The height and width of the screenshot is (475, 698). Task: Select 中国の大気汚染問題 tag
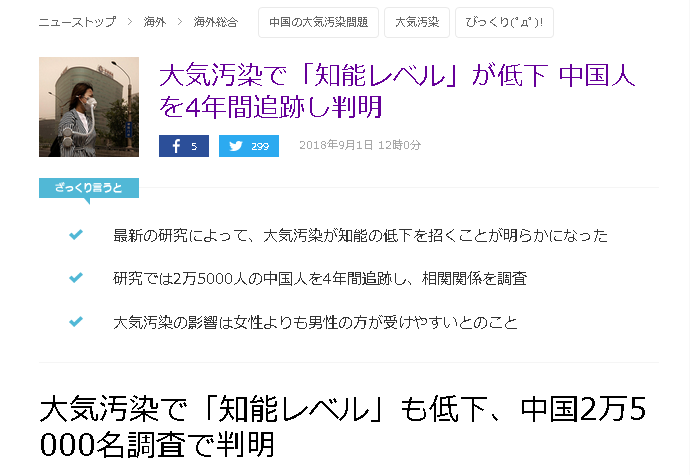pos(318,22)
